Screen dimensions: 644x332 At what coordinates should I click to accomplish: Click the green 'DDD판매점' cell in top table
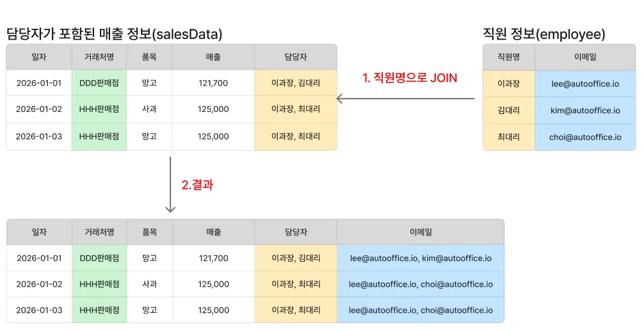pyautogui.click(x=99, y=83)
